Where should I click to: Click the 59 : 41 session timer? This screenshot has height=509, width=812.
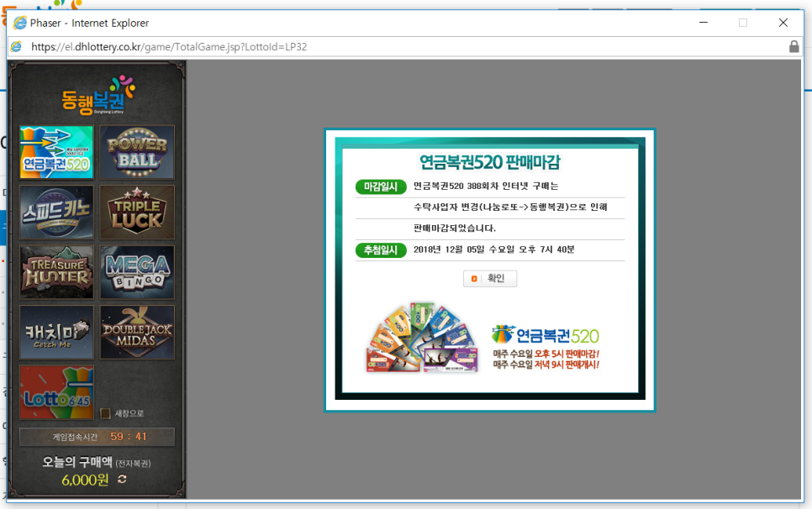tap(129, 437)
